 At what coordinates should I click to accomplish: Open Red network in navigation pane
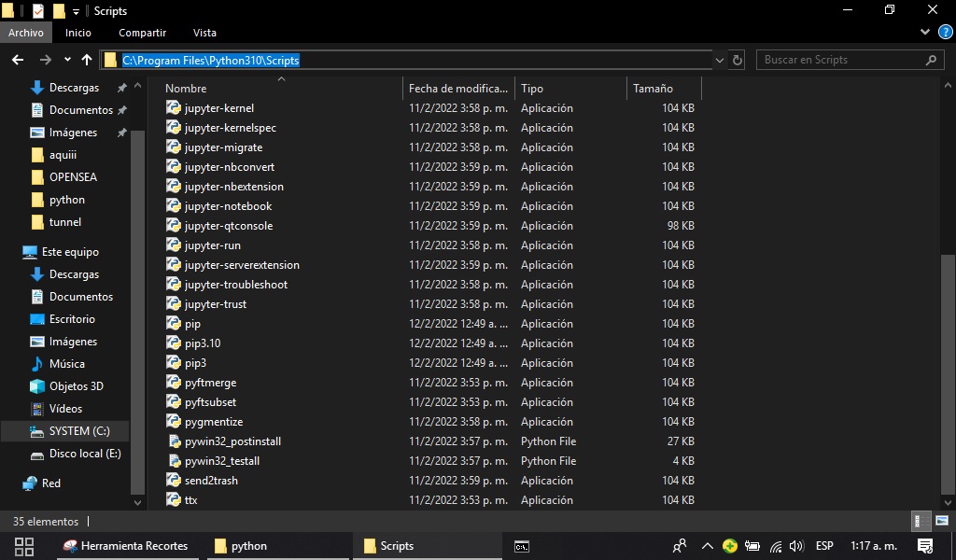[51, 483]
